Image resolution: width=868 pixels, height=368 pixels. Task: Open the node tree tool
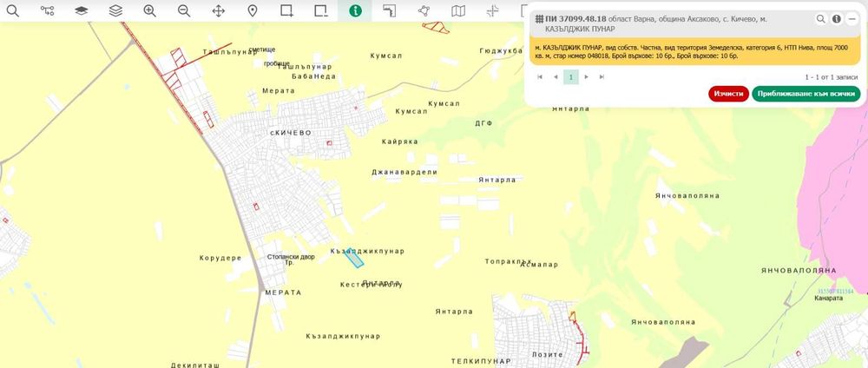point(48,10)
